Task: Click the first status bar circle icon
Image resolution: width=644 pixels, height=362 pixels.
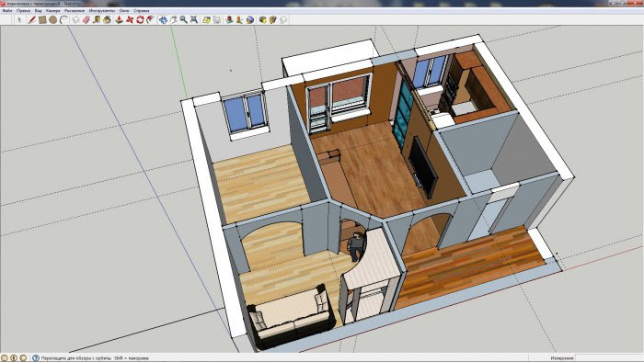Action: click(x=5, y=358)
